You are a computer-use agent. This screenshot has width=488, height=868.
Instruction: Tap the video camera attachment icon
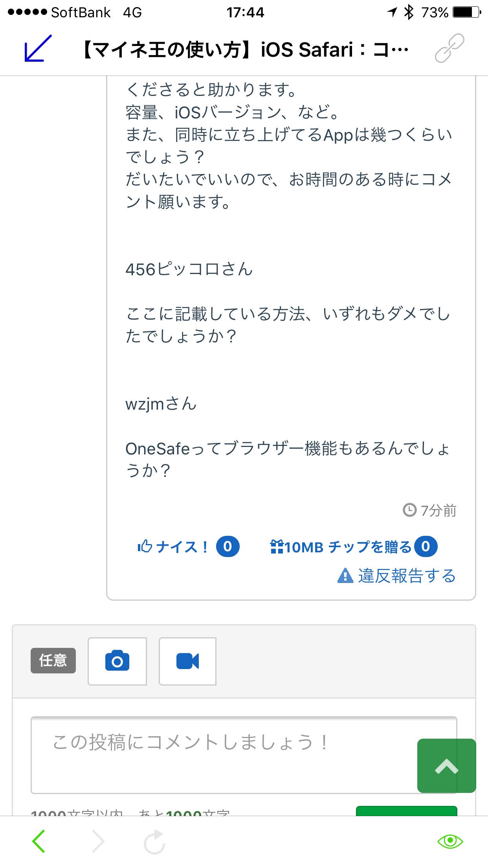[187, 661]
